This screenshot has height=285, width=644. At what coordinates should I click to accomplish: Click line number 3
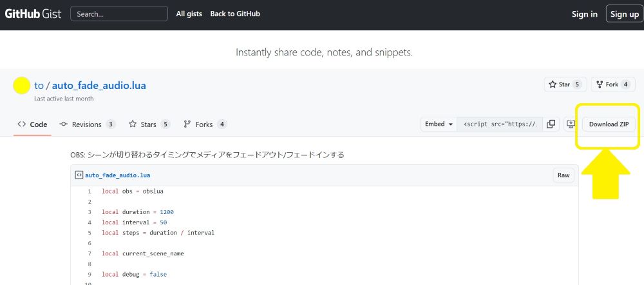click(89, 211)
